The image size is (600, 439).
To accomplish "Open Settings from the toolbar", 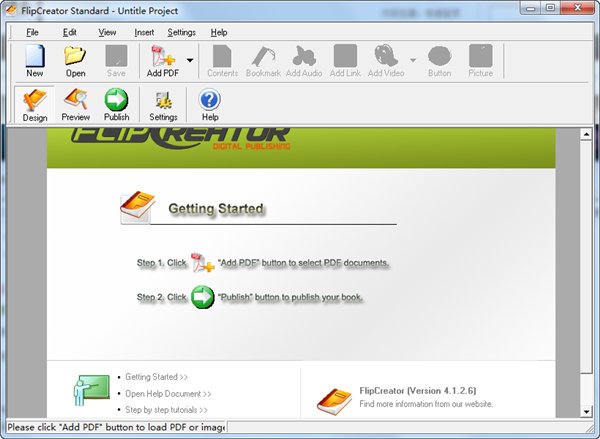I will point(163,105).
